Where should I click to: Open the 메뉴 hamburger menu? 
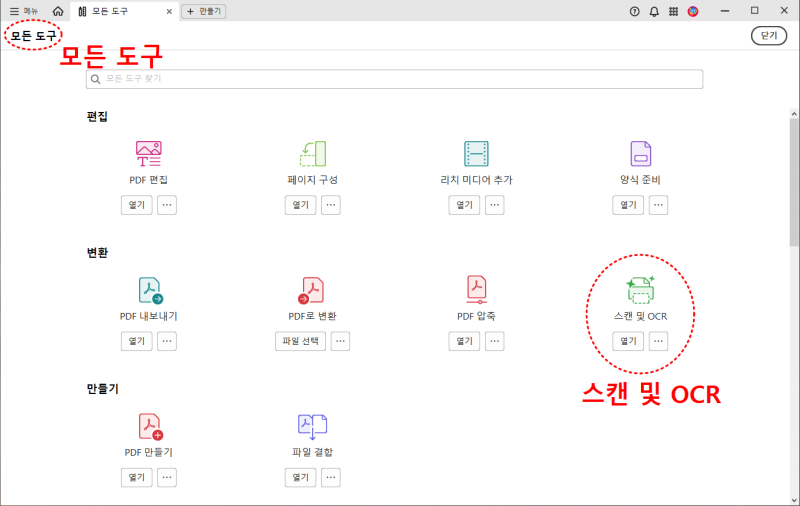click(x=23, y=11)
